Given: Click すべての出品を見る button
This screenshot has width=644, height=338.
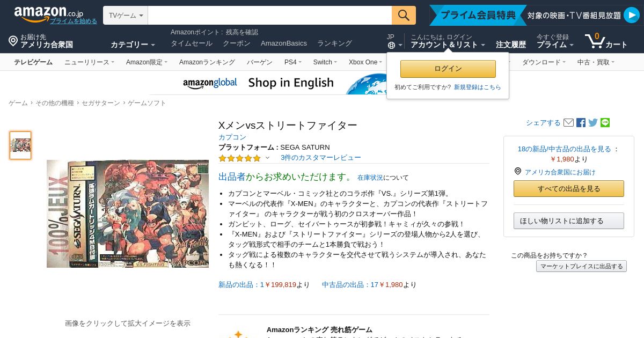Looking at the screenshot, I should [x=569, y=189].
